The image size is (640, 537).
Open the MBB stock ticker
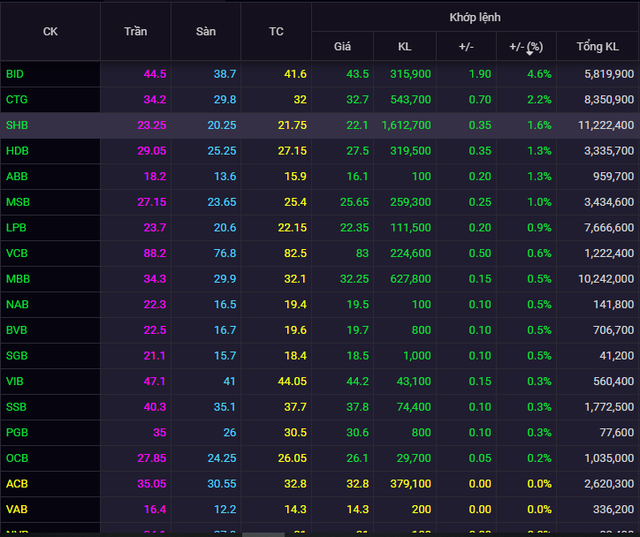coord(17,279)
